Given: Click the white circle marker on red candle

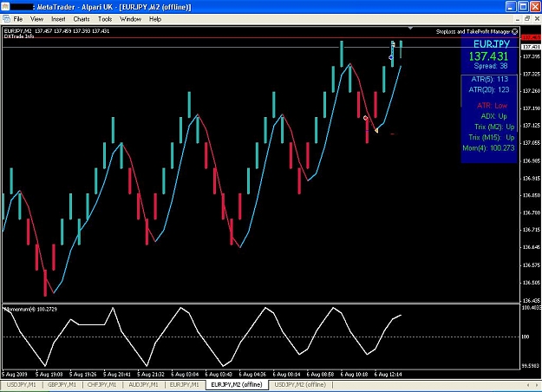Looking at the screenshot, I should pos(365,118).
